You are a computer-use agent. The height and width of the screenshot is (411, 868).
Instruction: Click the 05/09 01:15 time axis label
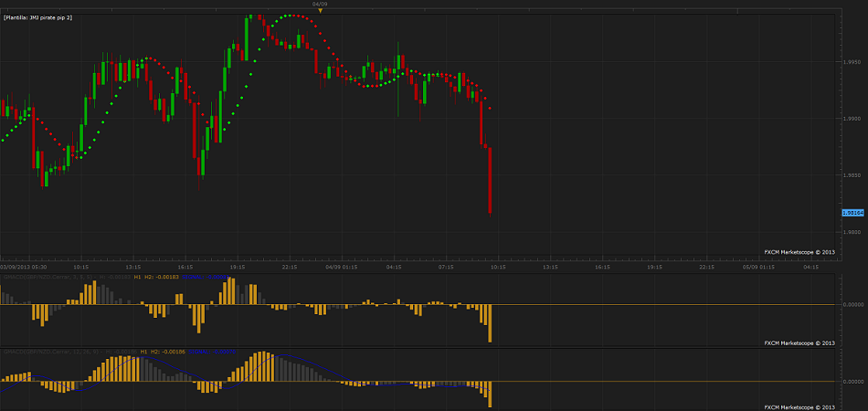click(x=760, y=268)
